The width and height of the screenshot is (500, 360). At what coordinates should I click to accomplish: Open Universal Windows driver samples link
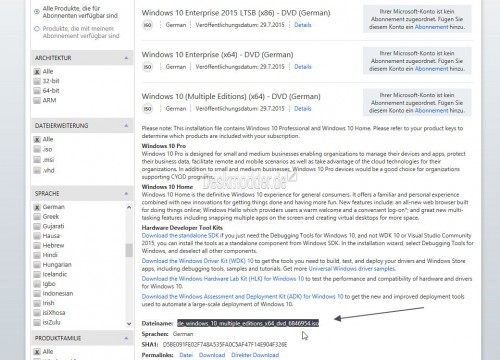pos(352,269)
